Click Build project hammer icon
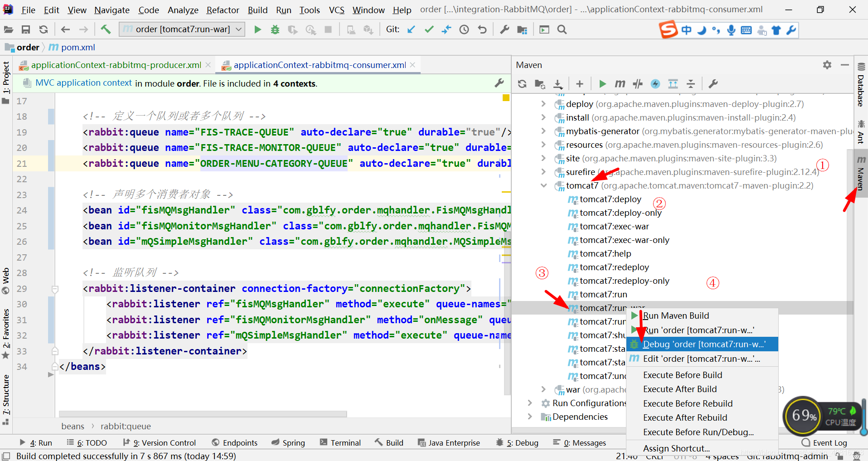The image size is (868, 461). (106, 29)
